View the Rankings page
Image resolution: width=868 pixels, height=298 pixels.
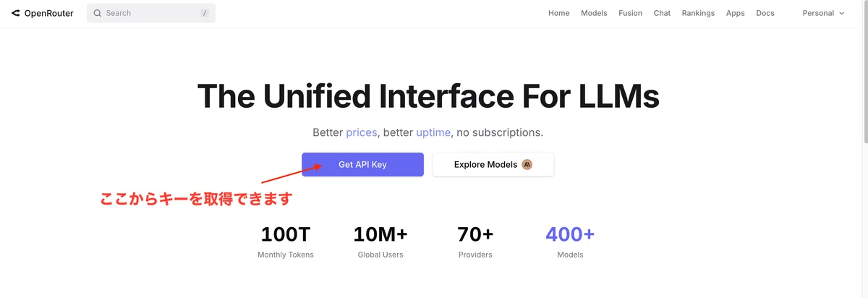tap(698, 13)
